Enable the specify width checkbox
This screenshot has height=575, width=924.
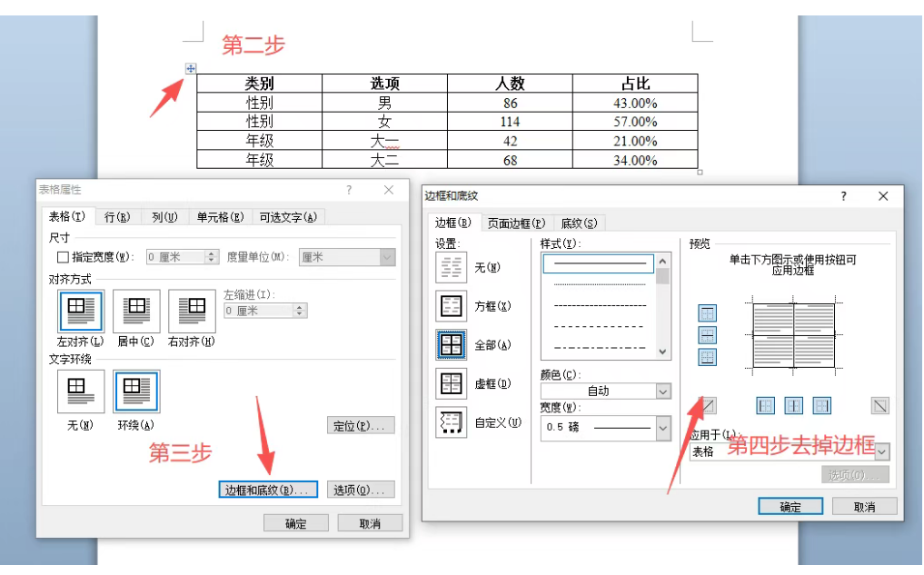[x=63, y=257]
